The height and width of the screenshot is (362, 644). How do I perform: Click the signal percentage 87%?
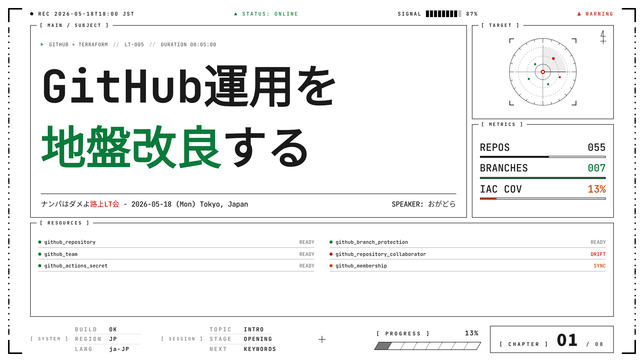point(472,14)
